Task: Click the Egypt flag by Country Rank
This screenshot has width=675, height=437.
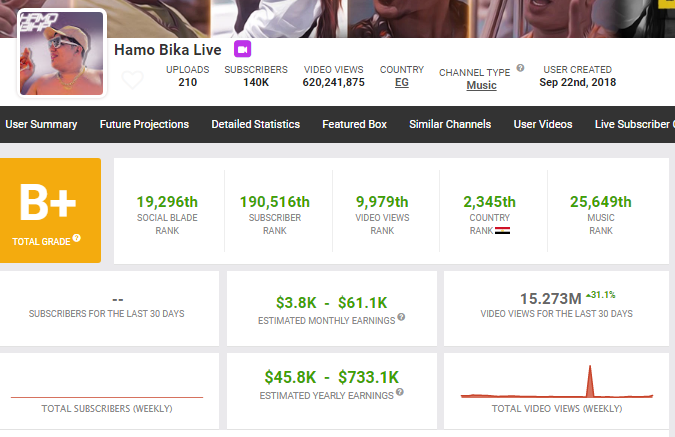Action: (502, 230)
